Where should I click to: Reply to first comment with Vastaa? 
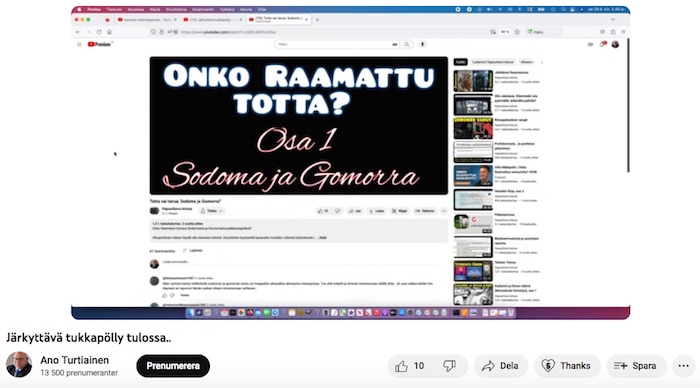(184, 295)
